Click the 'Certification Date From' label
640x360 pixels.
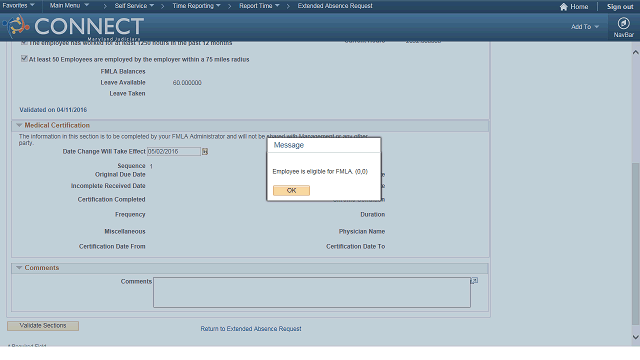[112, 247]
